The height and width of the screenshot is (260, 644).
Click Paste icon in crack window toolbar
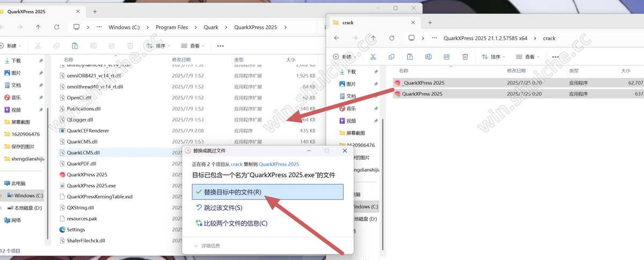click(x=410, y=56)
